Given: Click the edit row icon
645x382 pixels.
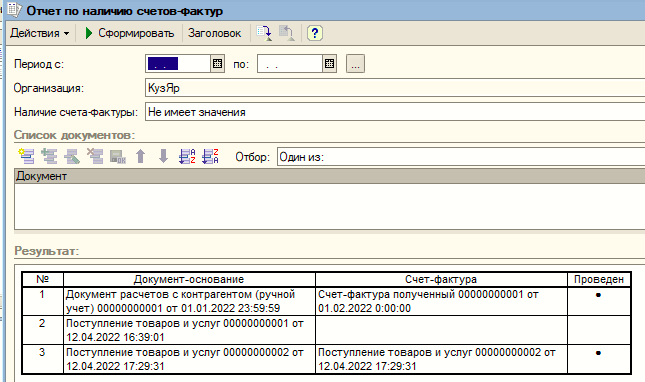Looking at the screenshot, I should pos(72,156).
